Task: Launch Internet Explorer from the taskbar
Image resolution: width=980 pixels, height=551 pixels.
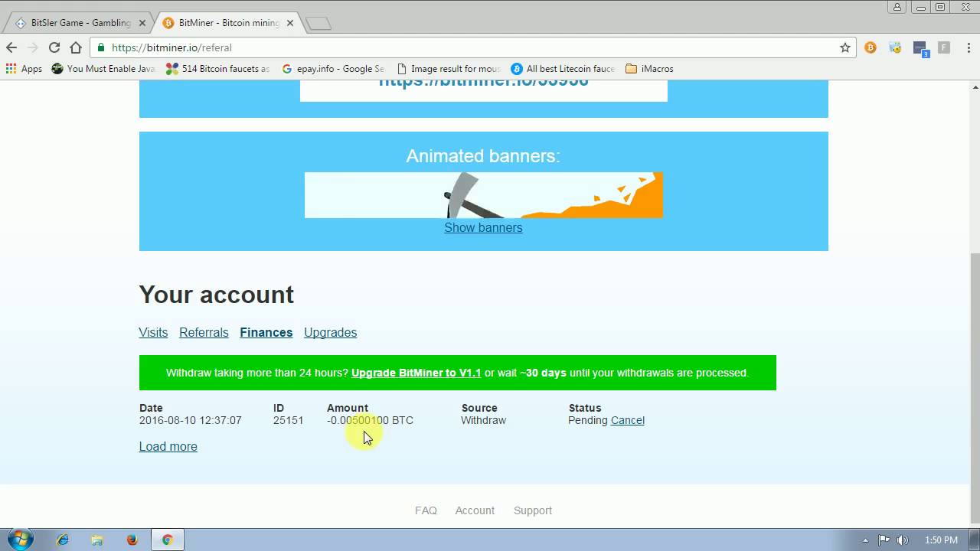Action: [62, 540]
